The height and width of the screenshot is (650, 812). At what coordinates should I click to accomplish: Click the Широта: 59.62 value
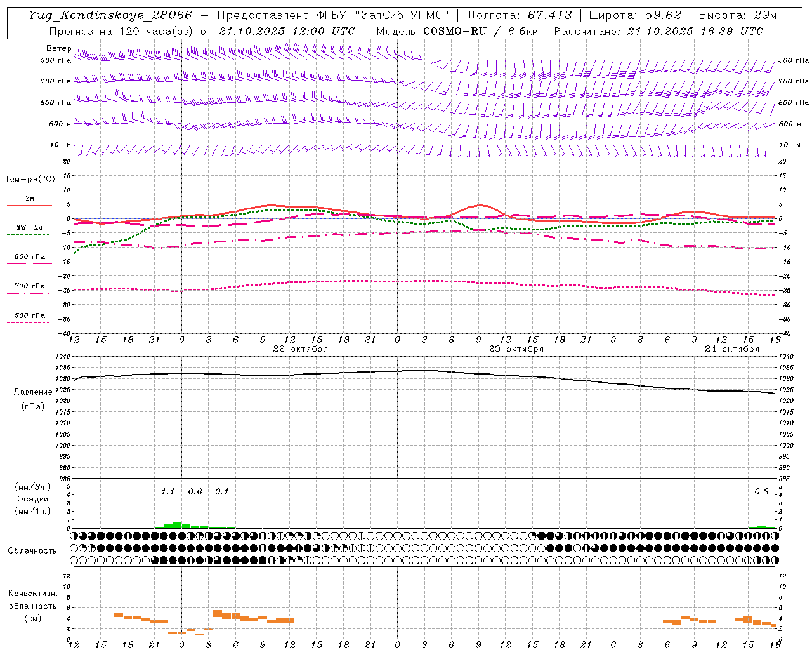tap(635, 15)
